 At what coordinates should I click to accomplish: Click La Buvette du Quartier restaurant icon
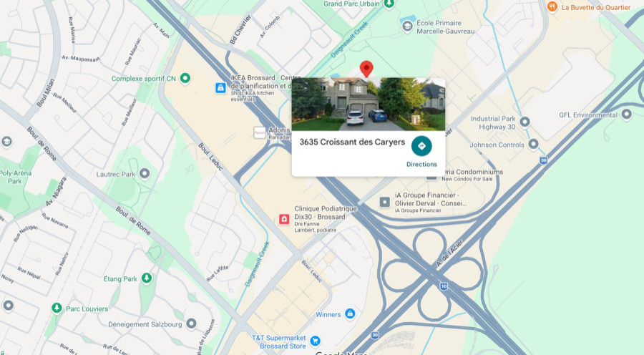tap(552, 6)
